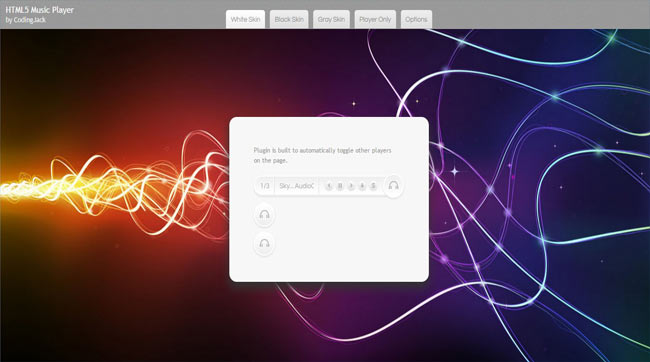Viewport: 650px width, 362px height.
Task: Switch to the Gray Skin tab
Action: tap(331, 19)
